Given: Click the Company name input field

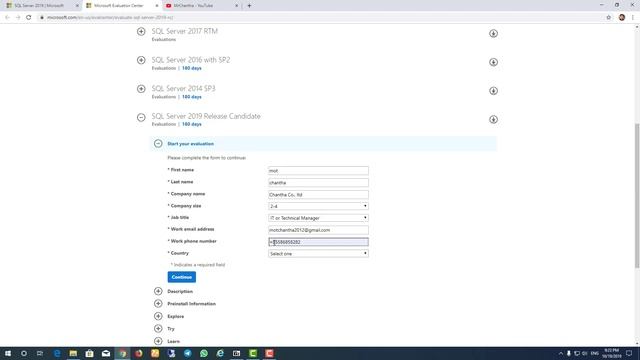Looking at the screenshot, I should (318, 195).
